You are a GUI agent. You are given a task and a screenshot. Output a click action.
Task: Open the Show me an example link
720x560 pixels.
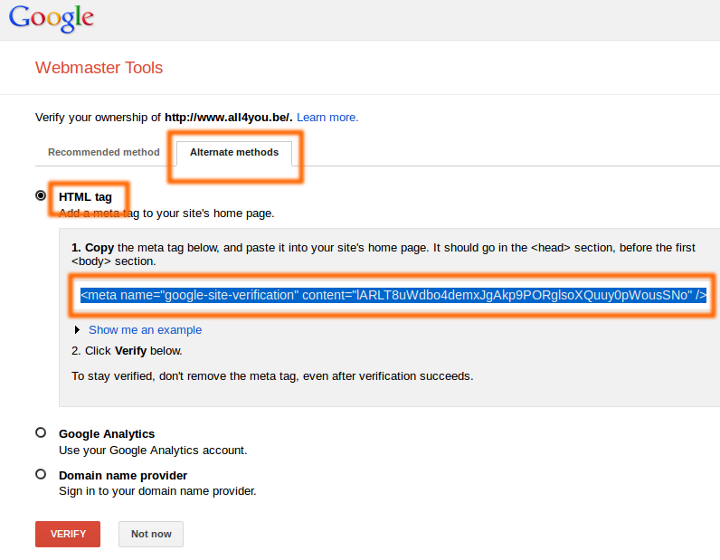(145, 330)
